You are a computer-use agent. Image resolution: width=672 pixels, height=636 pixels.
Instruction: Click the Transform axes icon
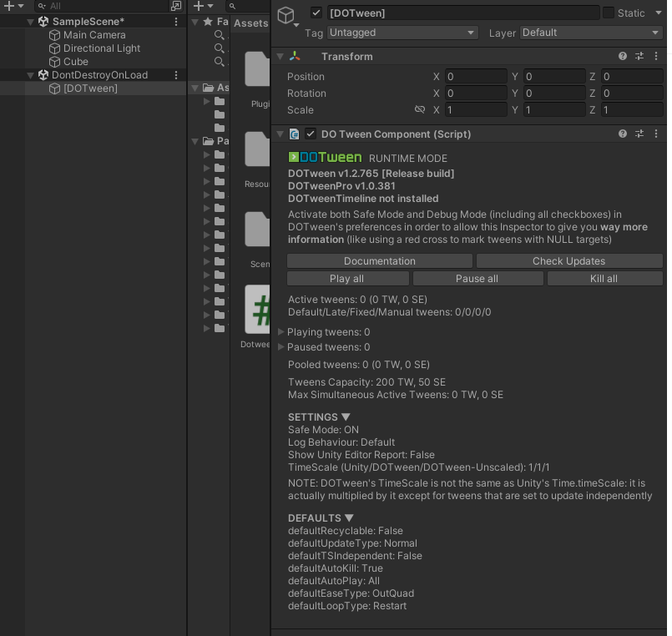coord(295,56)
